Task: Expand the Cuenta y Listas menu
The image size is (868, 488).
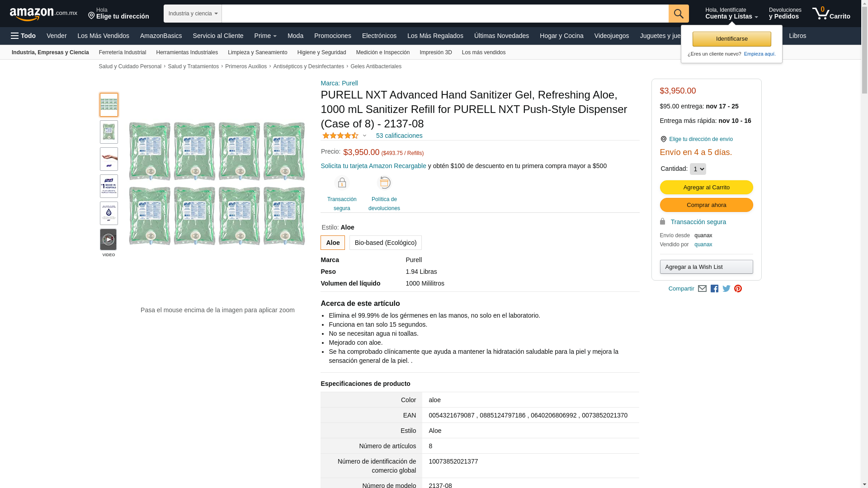Action: click(x=731, y=14)
